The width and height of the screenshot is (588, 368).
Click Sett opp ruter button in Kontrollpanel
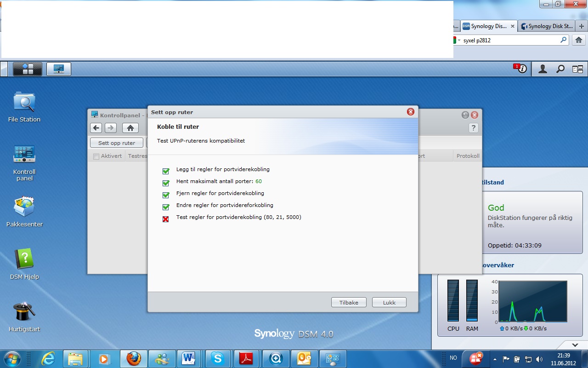pos(117,143)
